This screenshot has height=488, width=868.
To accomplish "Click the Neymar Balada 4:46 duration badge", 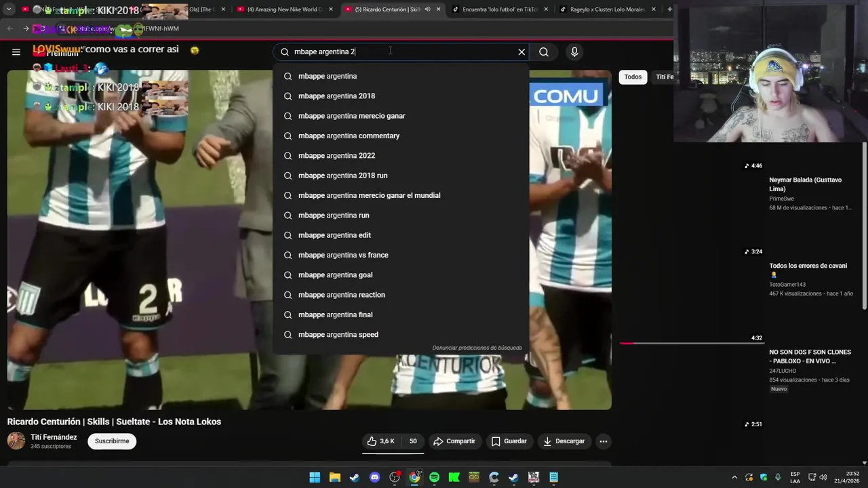I will click(x=753, y=165).
